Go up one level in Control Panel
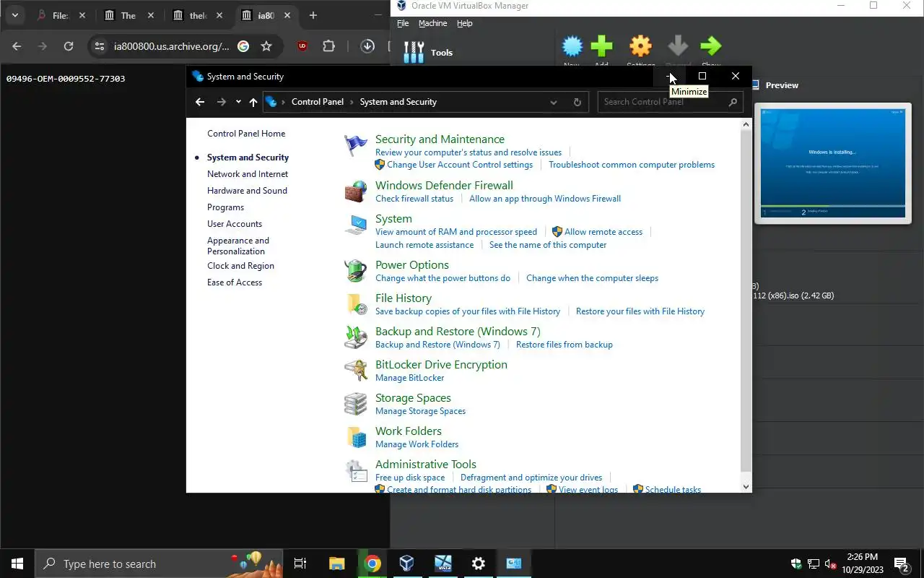The image size is (924, 578). click(253, 102)
